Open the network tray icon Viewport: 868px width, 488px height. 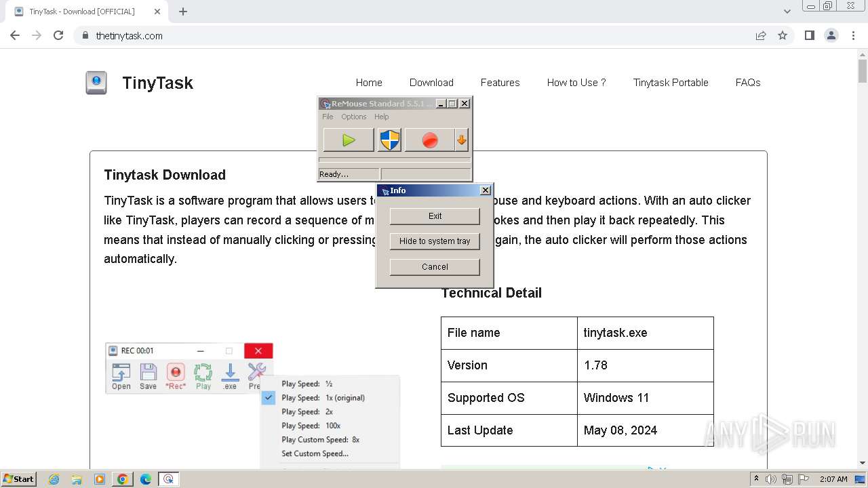[788, 479]
